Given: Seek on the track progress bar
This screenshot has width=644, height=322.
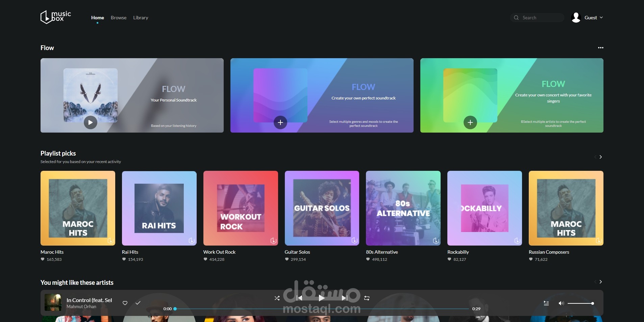Looking at the screenshot, I should [x=322, y=309].
